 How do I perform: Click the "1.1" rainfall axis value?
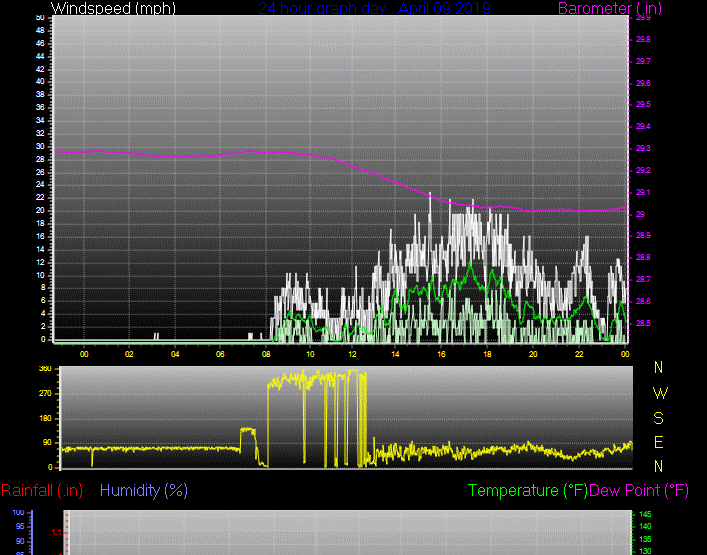point(56,533)
